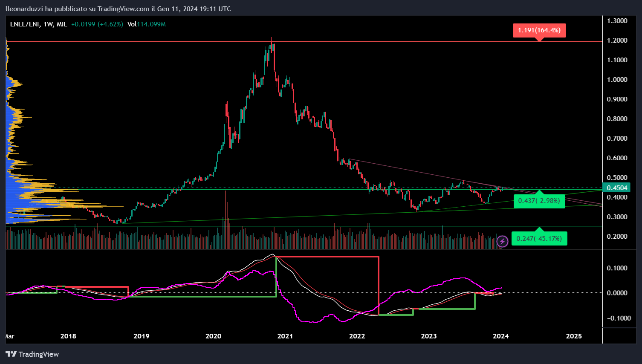Click the 2019 time axis label
Image resolution: width=642 pixels, height=364 pixels.
click(x=142, y=336)
